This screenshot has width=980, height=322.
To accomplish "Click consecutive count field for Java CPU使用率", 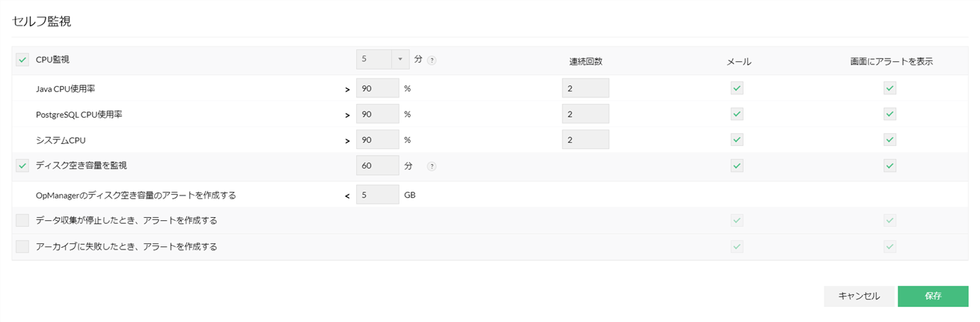I will click(x=585, y=88).
